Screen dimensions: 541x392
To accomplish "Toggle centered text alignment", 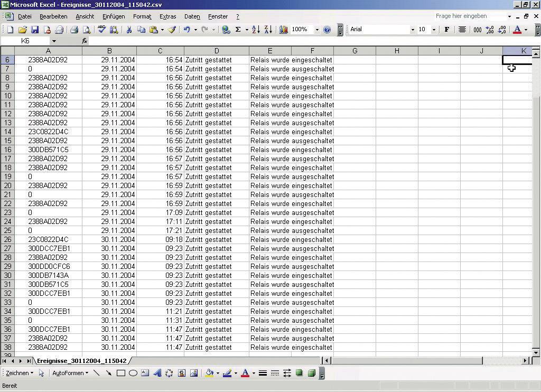I will pyautogui.click(x=462, y=30).
